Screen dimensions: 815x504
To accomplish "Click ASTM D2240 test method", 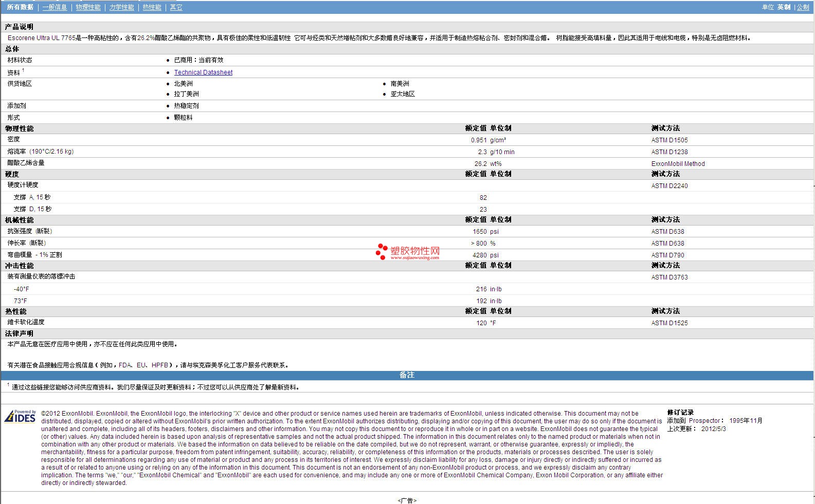I will 669,186.
